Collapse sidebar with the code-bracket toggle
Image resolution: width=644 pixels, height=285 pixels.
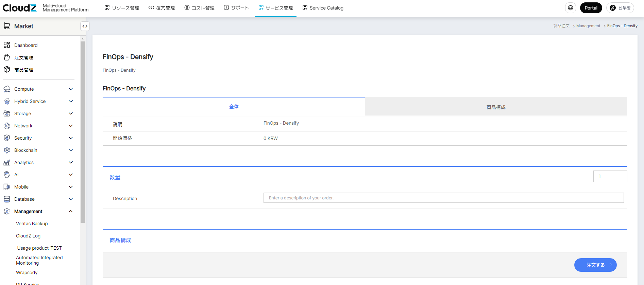tap(85, 26)
